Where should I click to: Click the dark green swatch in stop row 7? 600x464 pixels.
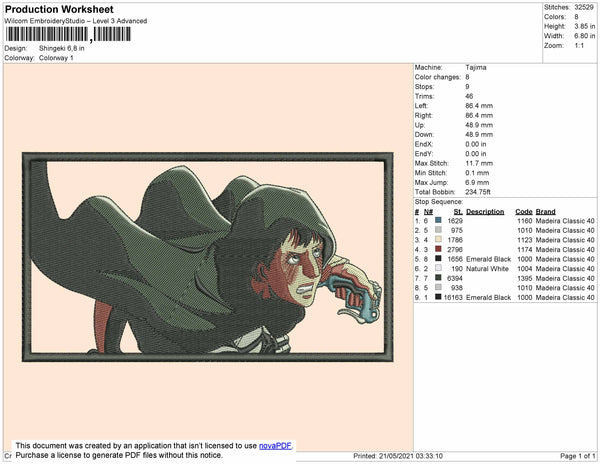point(438,278)
